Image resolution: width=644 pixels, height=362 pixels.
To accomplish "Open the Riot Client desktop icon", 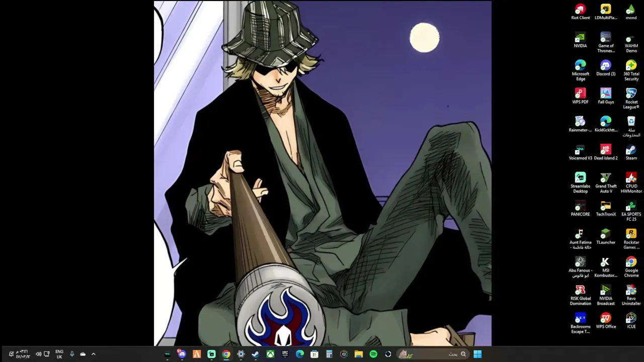I will tap(580, 12).
